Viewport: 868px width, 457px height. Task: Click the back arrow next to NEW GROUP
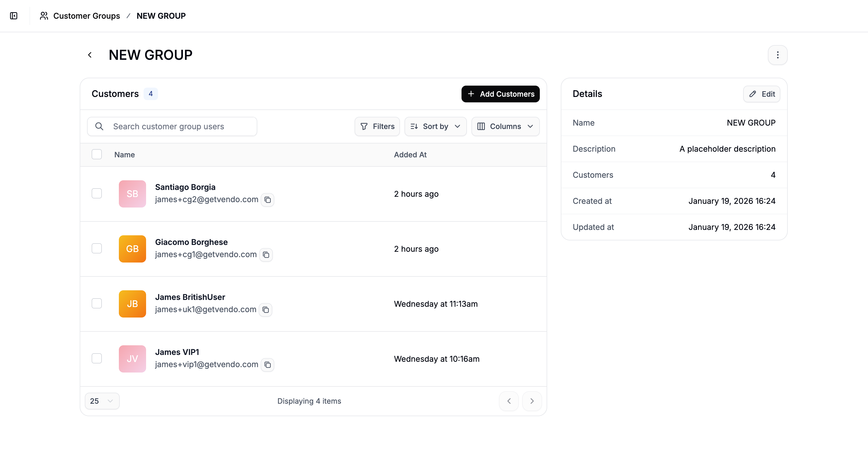point(90,54)
